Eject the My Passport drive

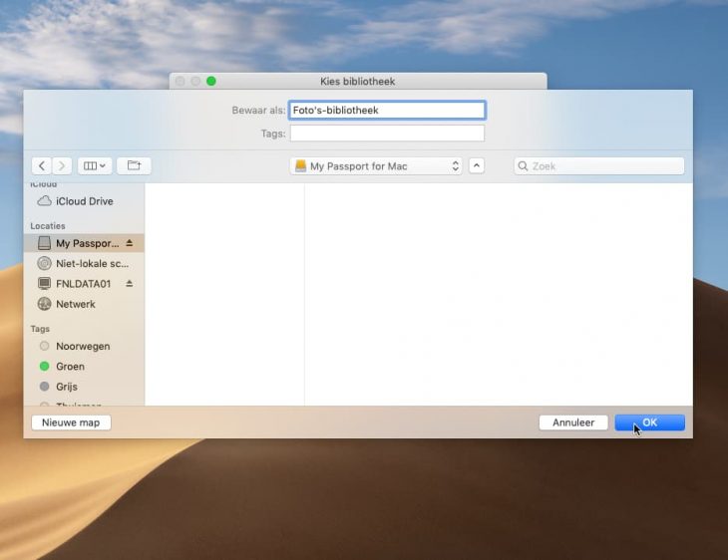tap(130, 243)
